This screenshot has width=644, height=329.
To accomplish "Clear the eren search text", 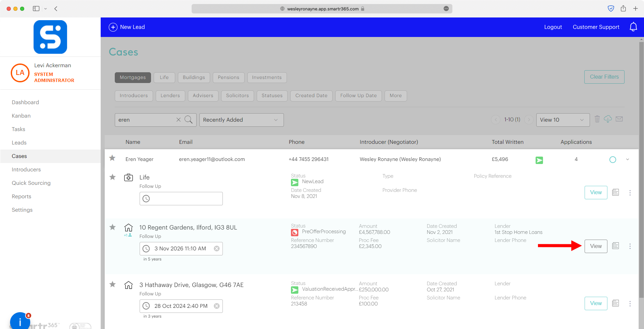I will [x=179, y=120].
